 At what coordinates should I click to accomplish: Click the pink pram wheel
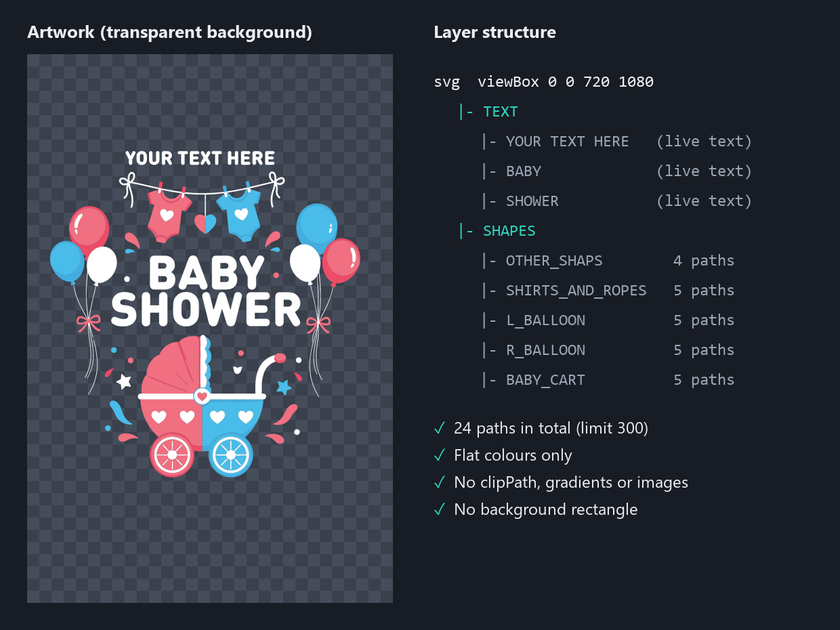coord(172,455)
